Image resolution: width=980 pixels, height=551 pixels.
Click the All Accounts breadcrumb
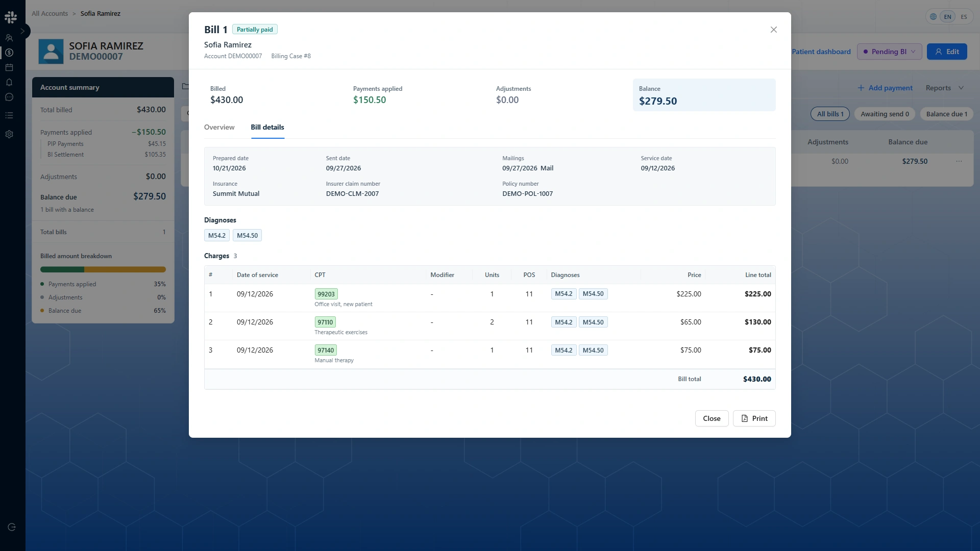click(x=50, y=13)
